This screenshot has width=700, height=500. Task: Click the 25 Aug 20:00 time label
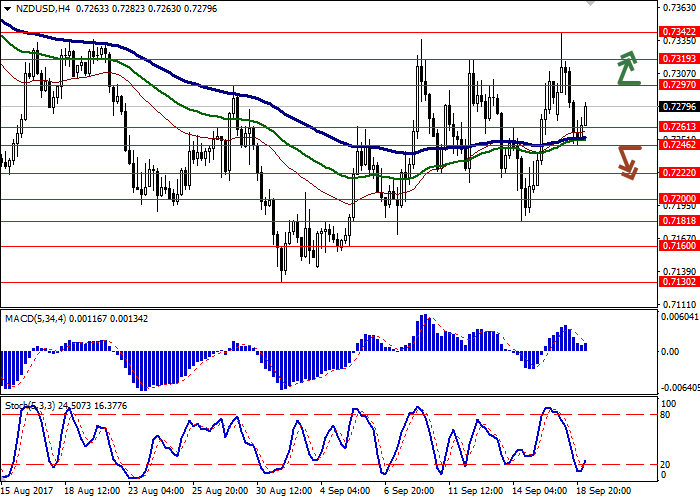[221, 491]
